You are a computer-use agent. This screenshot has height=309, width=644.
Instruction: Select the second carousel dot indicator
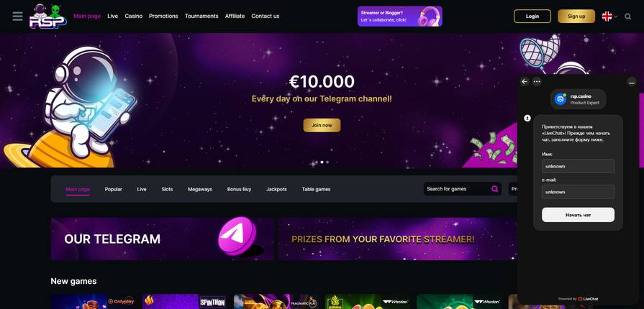(x=322, y=162)
